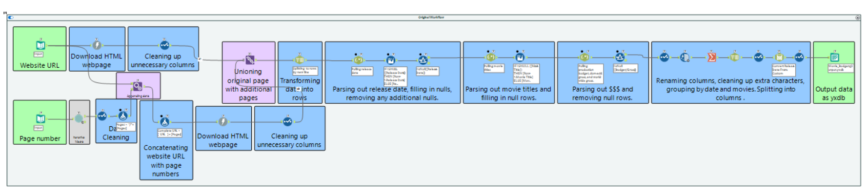The height and width of the screenshot is (194, 868).
Task: Select the Formula tool in Concatenating website URL container
Action: click(x=164, y=121)
